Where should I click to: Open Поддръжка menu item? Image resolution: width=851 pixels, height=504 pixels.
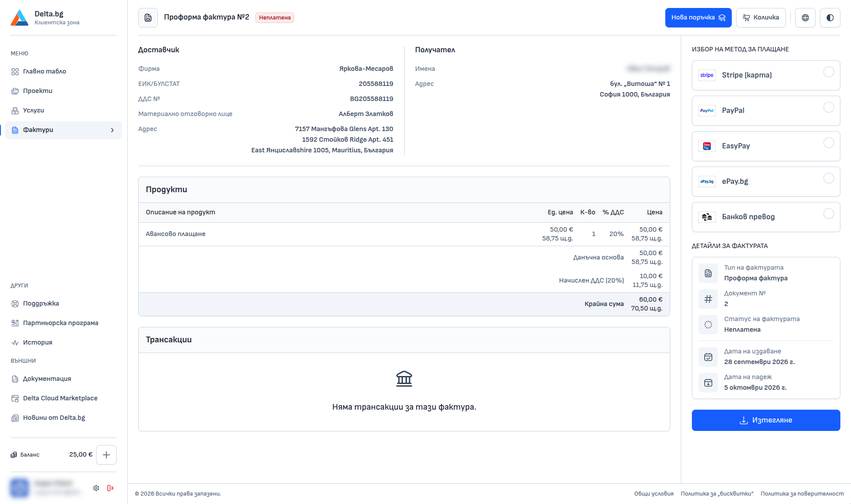pos(63,304)
